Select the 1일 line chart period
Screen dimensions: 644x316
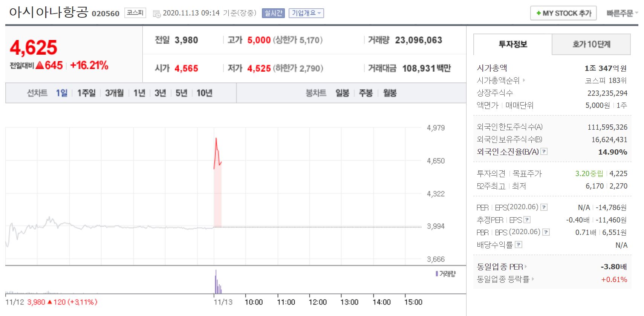(62, 93)
